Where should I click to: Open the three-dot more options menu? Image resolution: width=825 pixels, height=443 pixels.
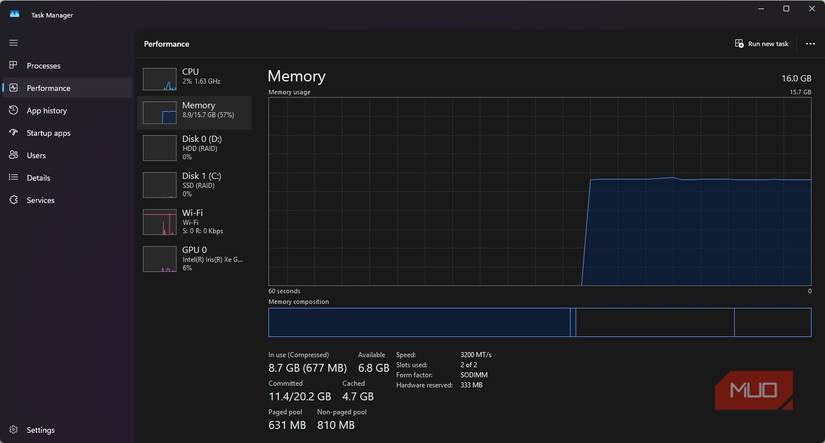(x=810, y=44)
